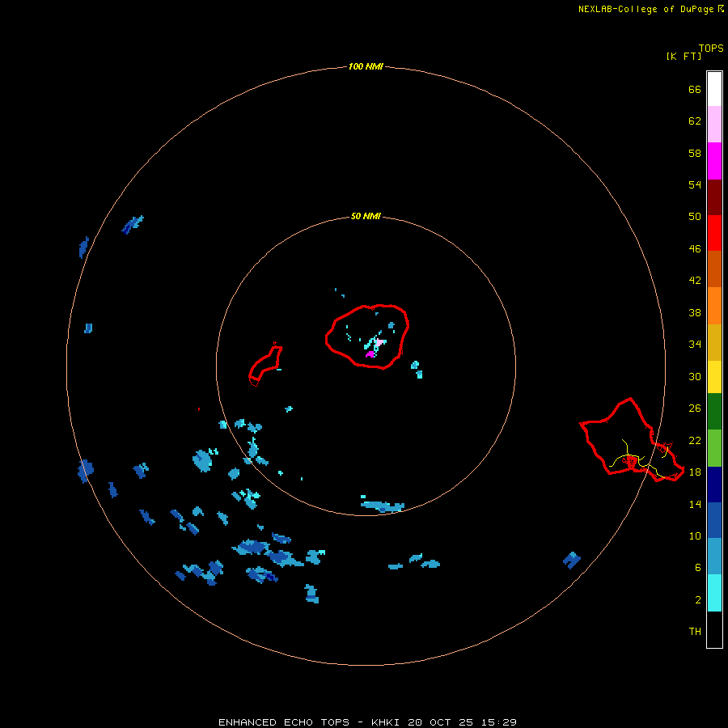This screenshot has height=728, width=728.
Task: Click the '62' legend value
Action: coord(695,121)
